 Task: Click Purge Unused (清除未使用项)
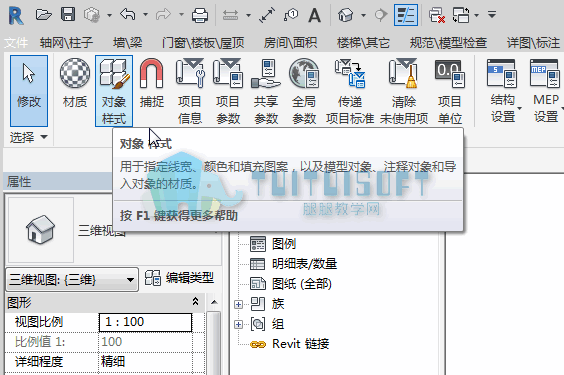[x=404, y=90]
